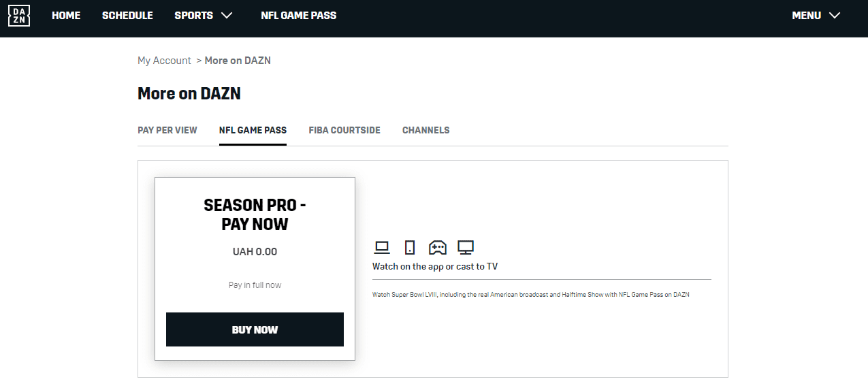The image size is (868, 388).
Task: Open SCHEDULE from the top navigation
Action: 127,16
